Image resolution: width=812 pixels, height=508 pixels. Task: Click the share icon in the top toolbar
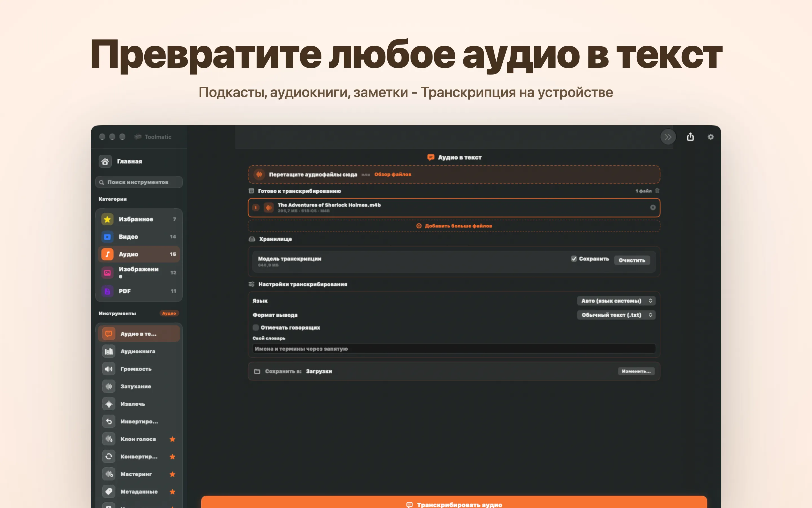(690, 137)
